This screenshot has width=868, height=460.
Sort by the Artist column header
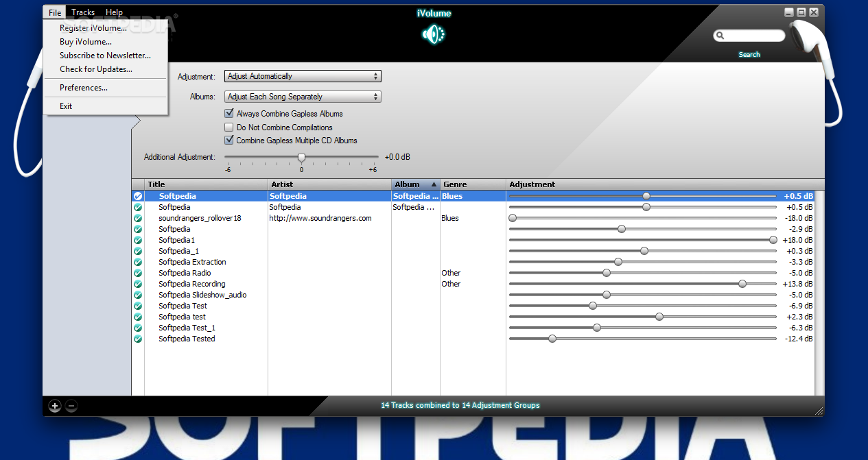pos(329,184)
